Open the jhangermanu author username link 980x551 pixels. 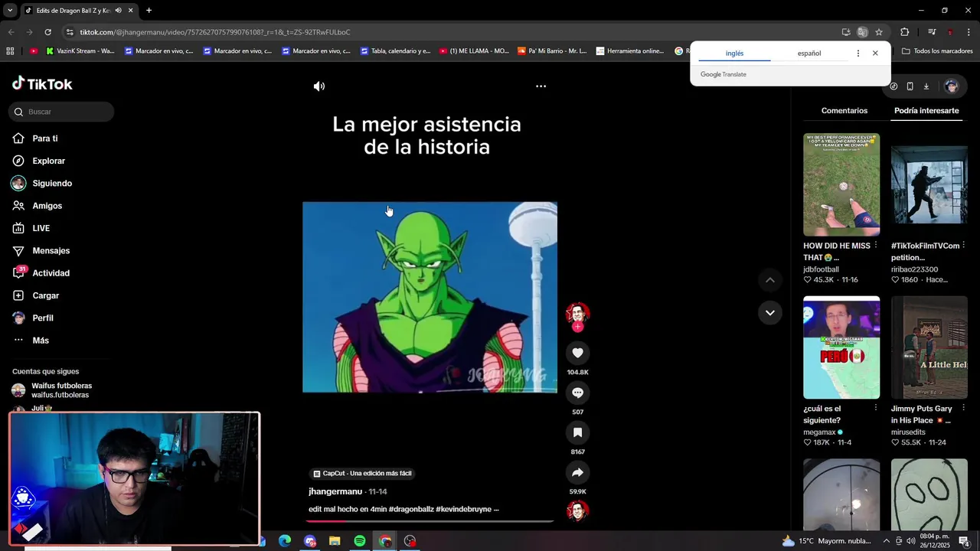click(x=335, y=491)
